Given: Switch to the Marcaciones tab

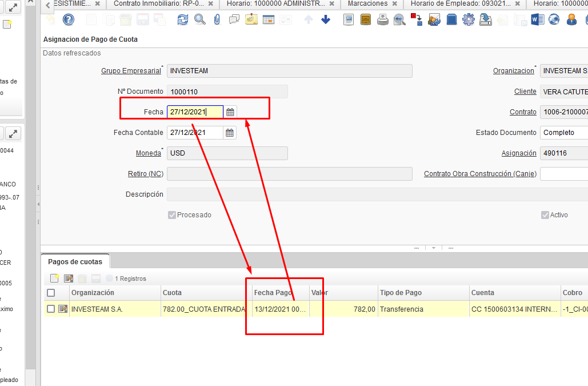Looking at the screenshot, I should [x=367, y=3].
